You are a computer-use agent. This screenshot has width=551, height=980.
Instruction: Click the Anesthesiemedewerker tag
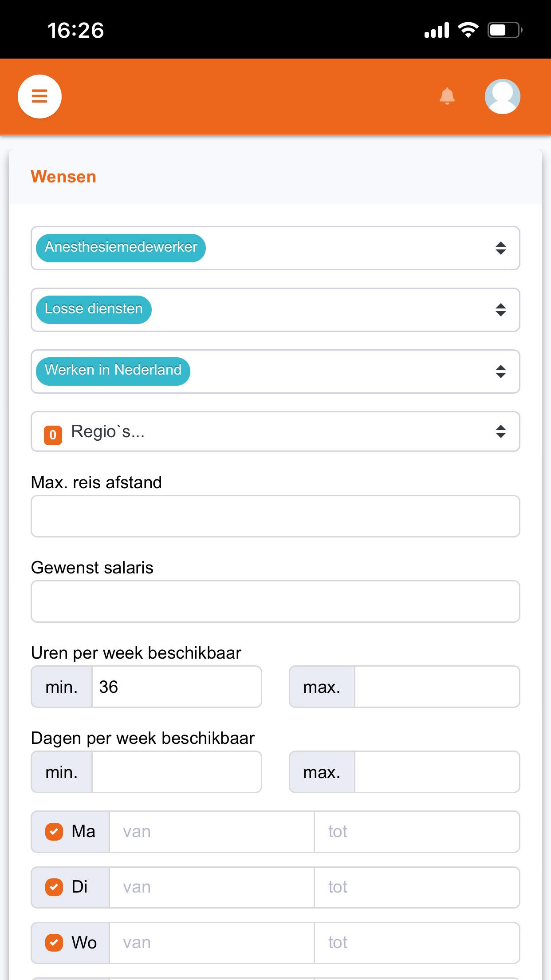click(x=121, y=248)
